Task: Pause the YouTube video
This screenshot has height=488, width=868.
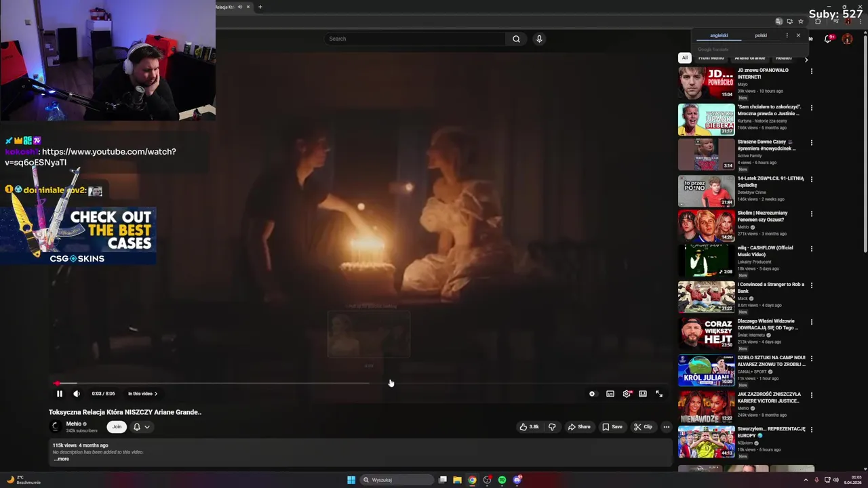Action: [59, 394]
